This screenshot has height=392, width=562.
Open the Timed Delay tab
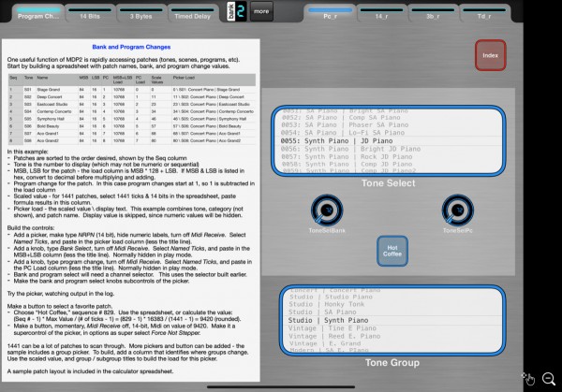pos(192,13)
